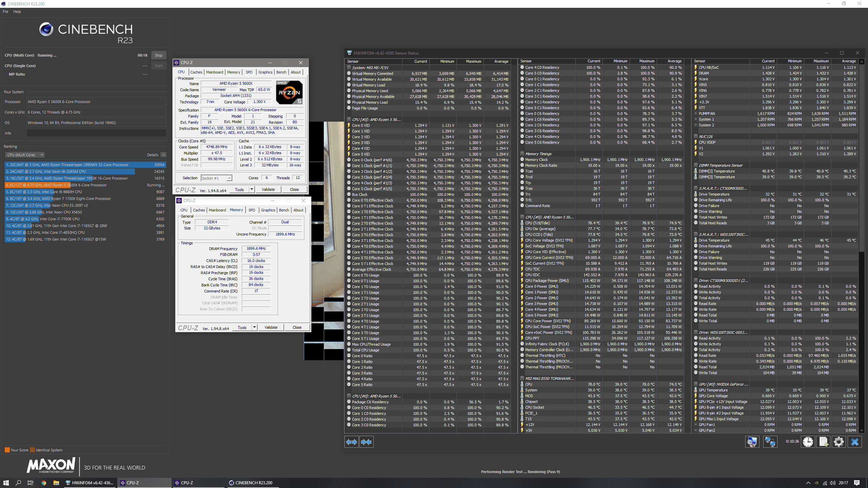Screen dimensions: 868x488
Task: Switch to SPD tab in the lower CPU-Z window
Action: pyautogui.click(x=252, y=210)
